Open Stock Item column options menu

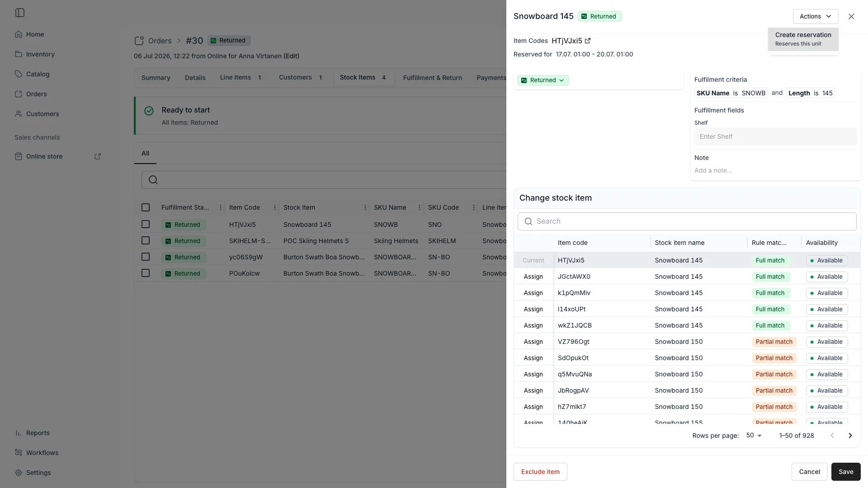pyautogui.click(x=365, y=207)
